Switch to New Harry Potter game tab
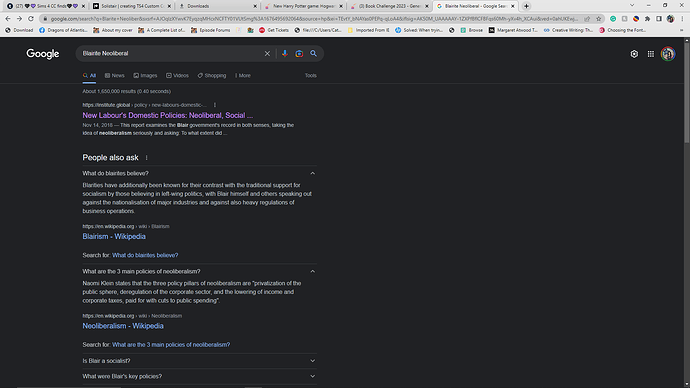 click(303, 6)
